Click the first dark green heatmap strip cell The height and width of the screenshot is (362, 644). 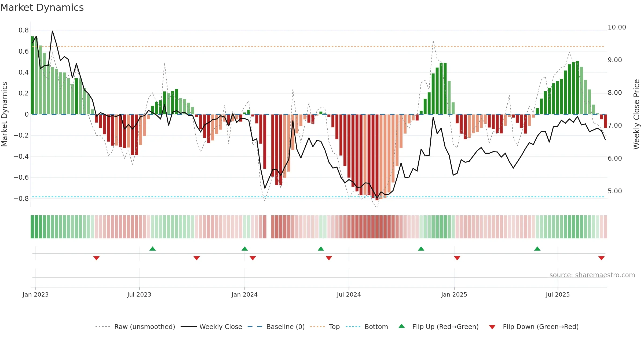click(x=32, y=227)
